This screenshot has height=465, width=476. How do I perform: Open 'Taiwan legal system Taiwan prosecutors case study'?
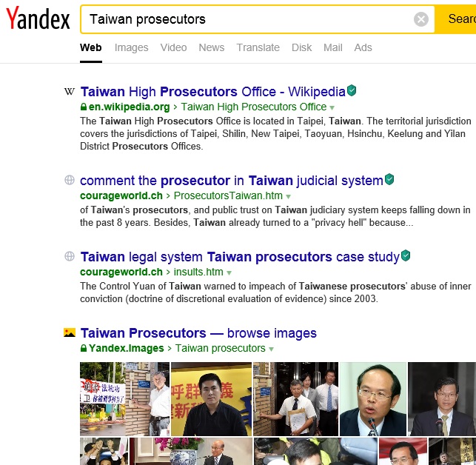(240, 257)
